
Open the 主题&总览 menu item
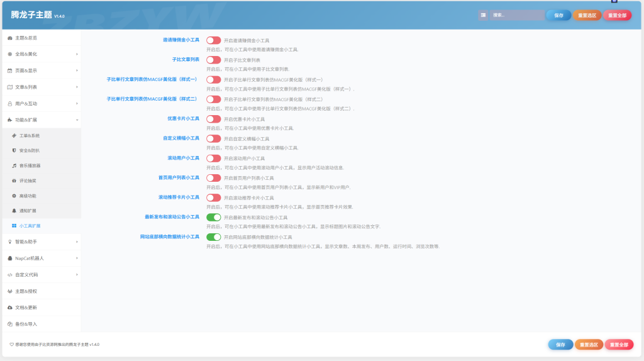(42, 38)
